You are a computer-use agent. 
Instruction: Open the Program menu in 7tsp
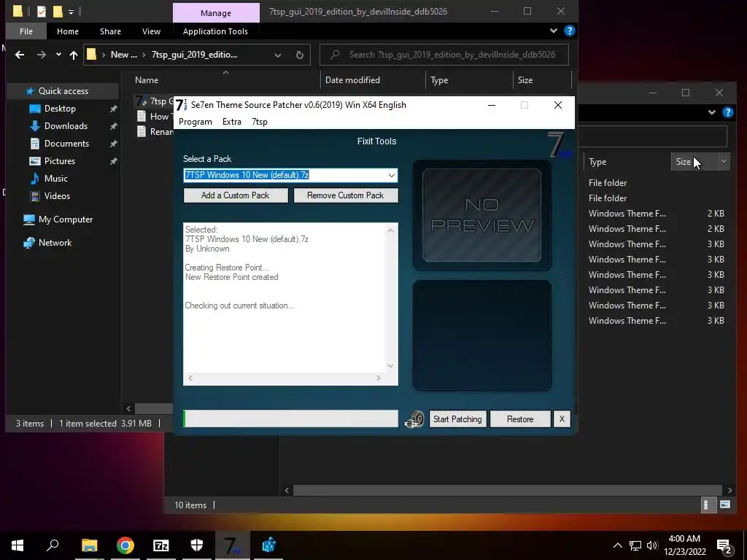(196, 122)
